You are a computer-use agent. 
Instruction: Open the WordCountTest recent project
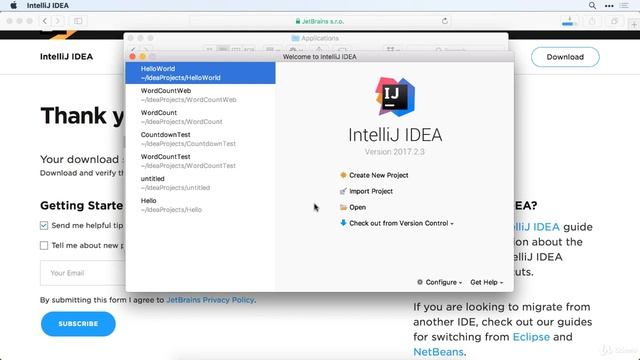pyautogui.click(x=200, y=161)
